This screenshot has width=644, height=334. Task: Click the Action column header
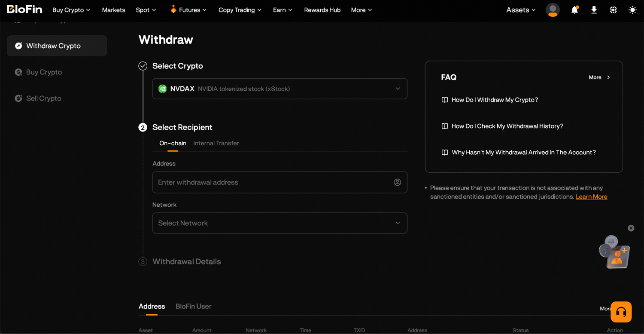click(x=615, y=330)
